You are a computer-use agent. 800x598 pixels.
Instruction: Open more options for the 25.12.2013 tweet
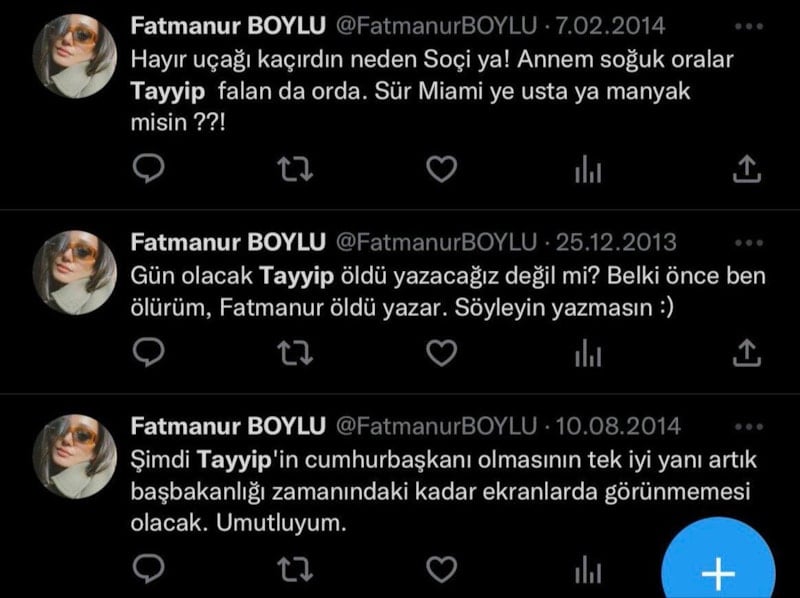749,243
